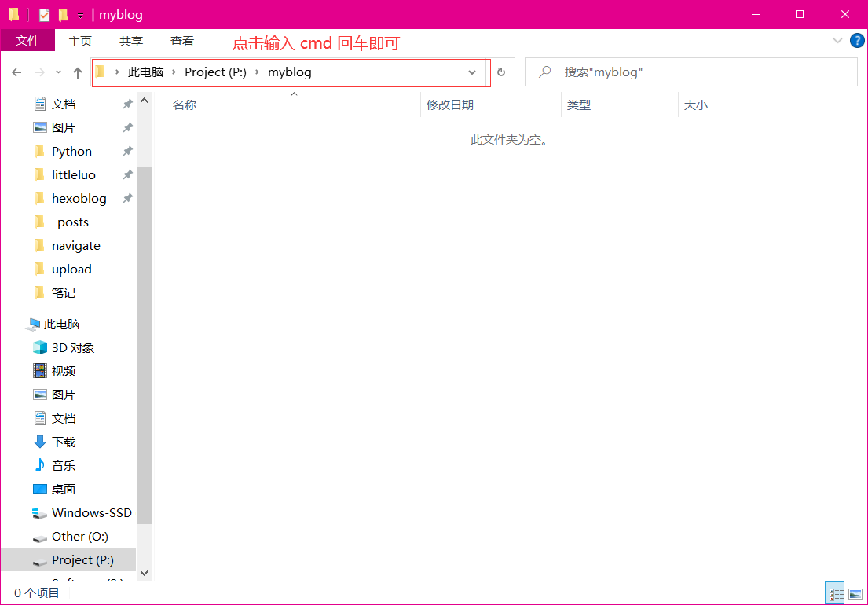Image resolution: width=868 pixels, height=605 pixels.
Task: Sort by 修改日期 column header
Action: [450, 104]
